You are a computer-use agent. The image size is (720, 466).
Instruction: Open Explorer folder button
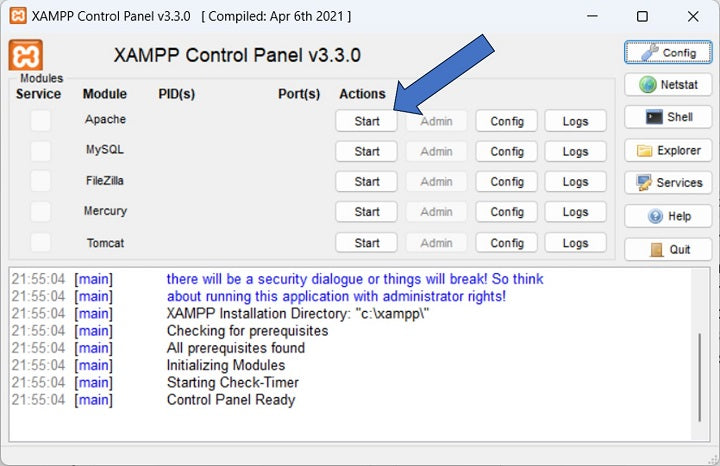667,150
